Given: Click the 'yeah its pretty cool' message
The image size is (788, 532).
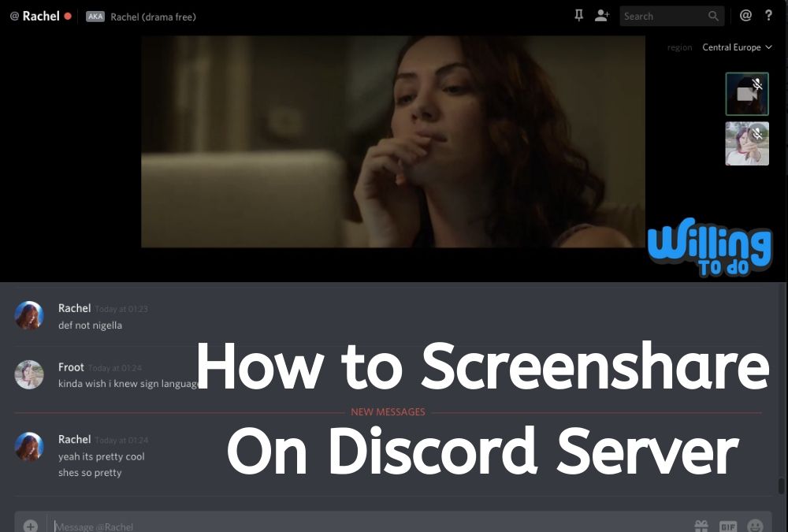Looking at the screenshot, I should pos(102,456).
